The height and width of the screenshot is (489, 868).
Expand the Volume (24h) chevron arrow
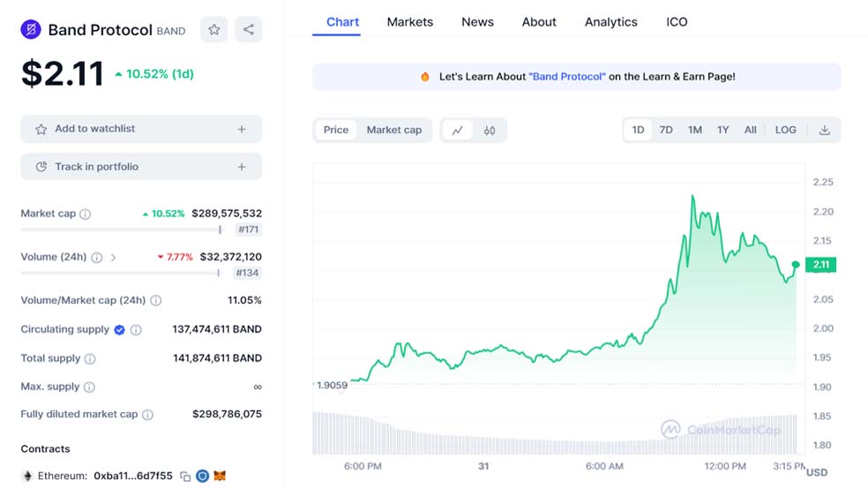[x=114, y=258]
